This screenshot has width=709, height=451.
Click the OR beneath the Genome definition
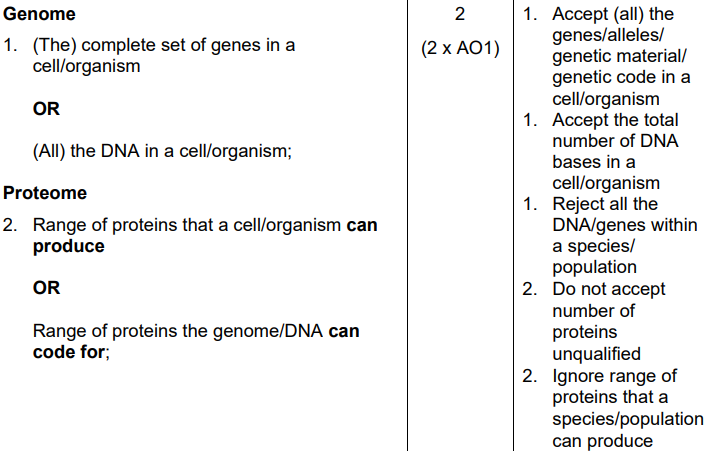coord(46,110)
